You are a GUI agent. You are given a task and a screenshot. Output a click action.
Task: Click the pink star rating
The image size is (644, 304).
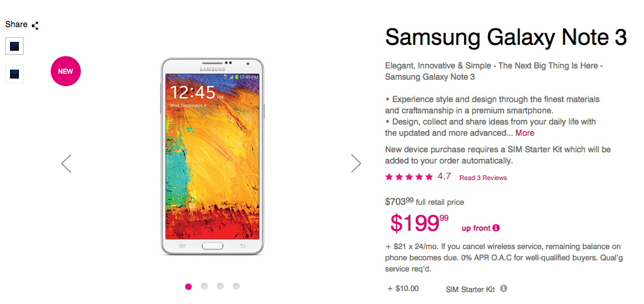[409, 177]
